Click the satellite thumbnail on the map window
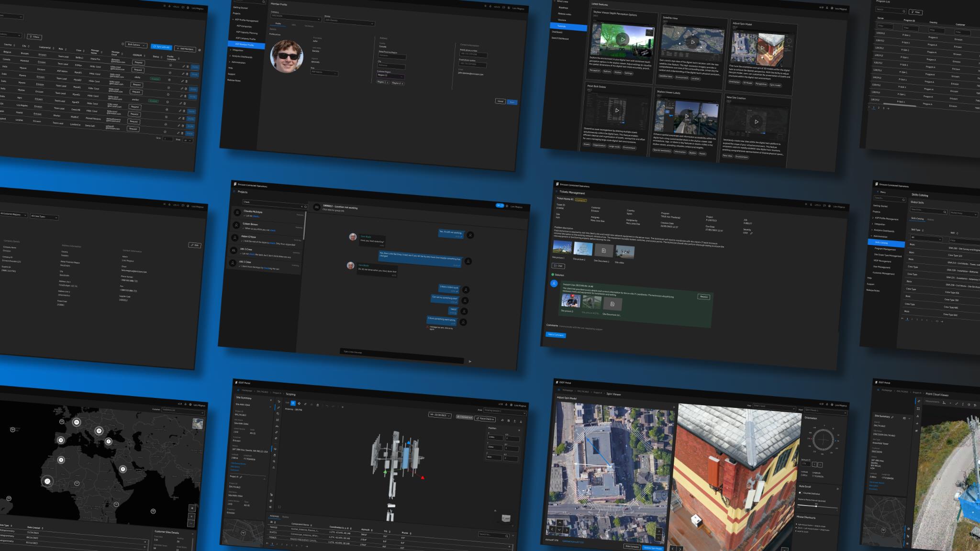 (x=197, y=423)
